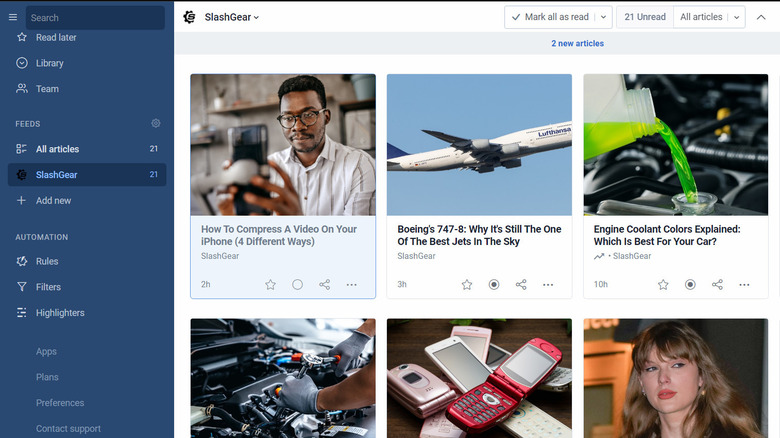
Task: Open Highlighters automation
Action: pyautogui.click(x=60, y=313)
